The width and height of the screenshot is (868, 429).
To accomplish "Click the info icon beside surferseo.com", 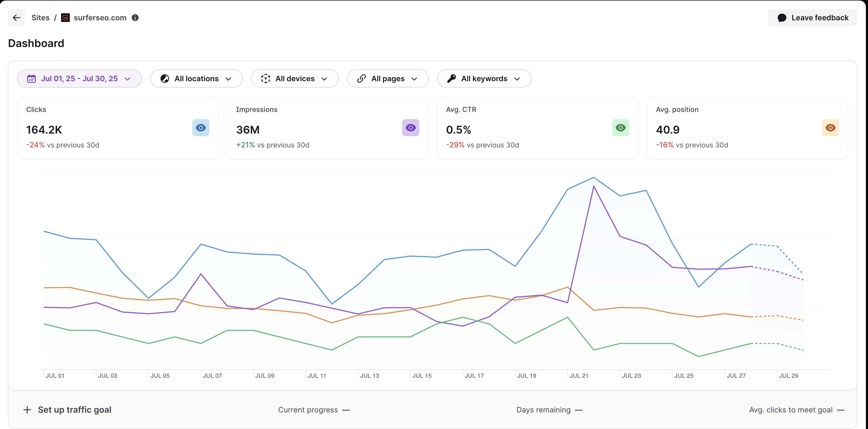I will click(x=135, y=18).
